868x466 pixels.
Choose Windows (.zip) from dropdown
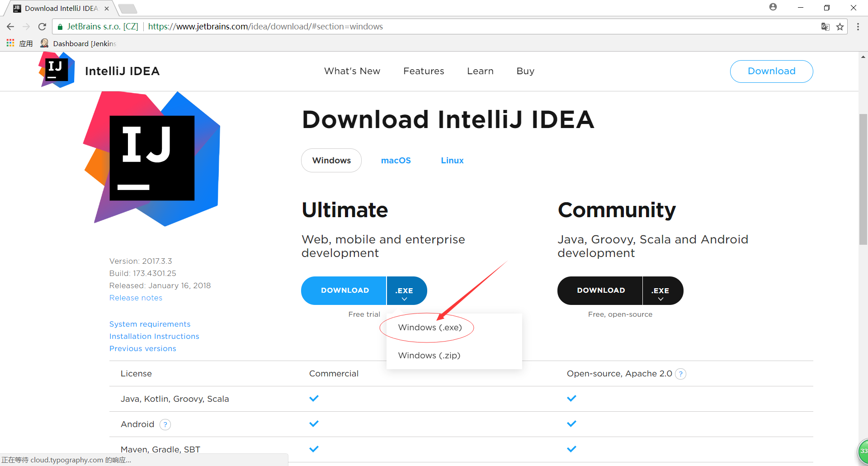click(429, 356)
